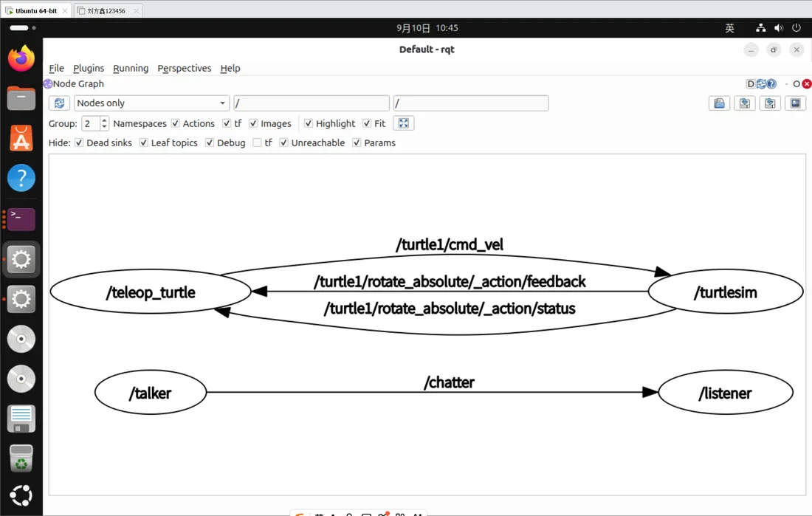Select the /talker node
This screenshot has width=812, height=516.
coord(151,392)
